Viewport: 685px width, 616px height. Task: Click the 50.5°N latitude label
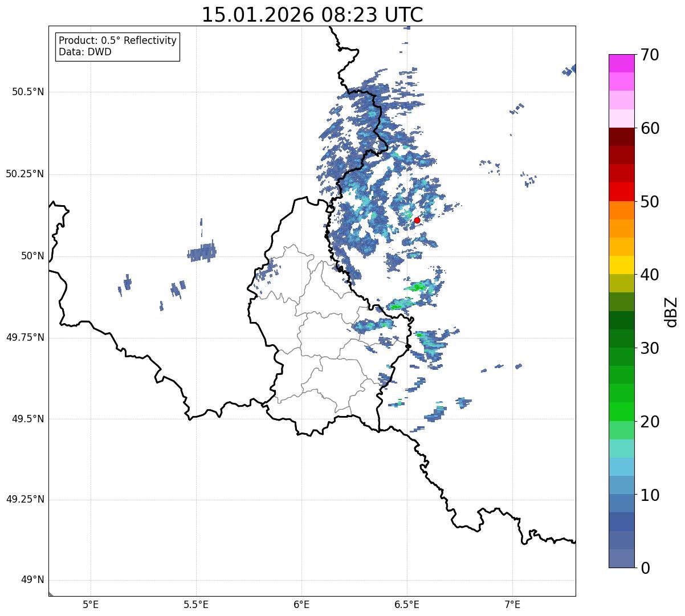(x=28, y=92)
